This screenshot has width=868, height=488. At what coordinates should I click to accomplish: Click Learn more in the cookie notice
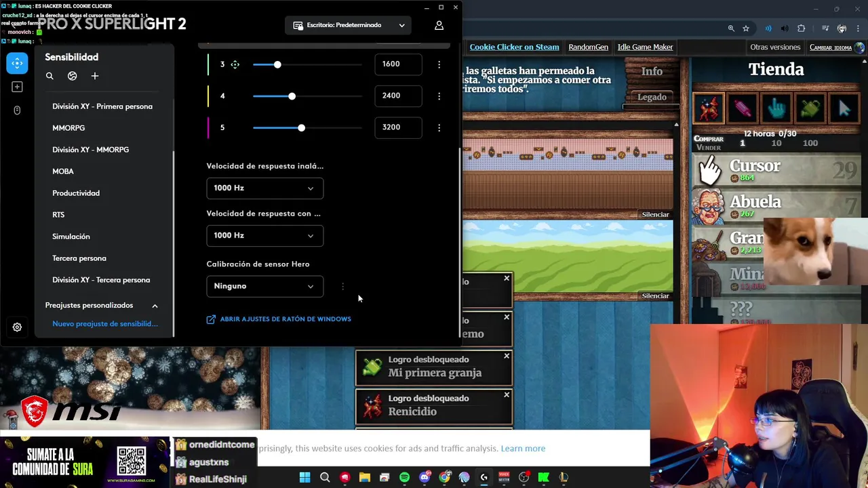coord(523,448)
